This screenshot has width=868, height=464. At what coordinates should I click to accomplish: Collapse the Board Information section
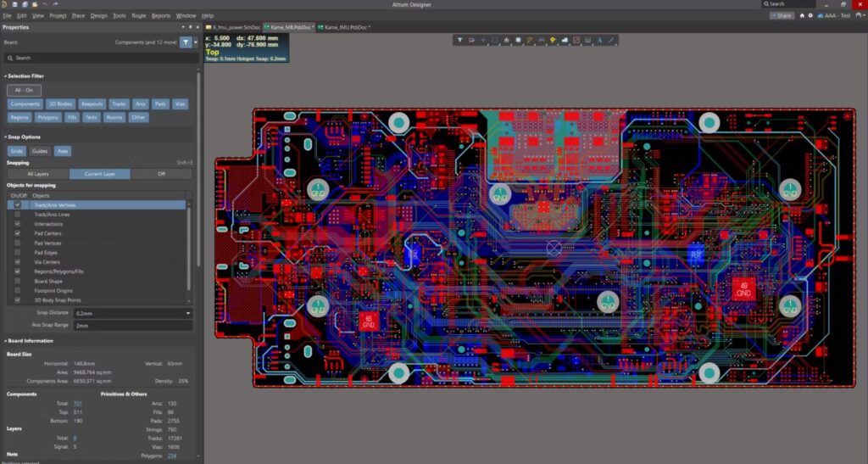(5, 341)
